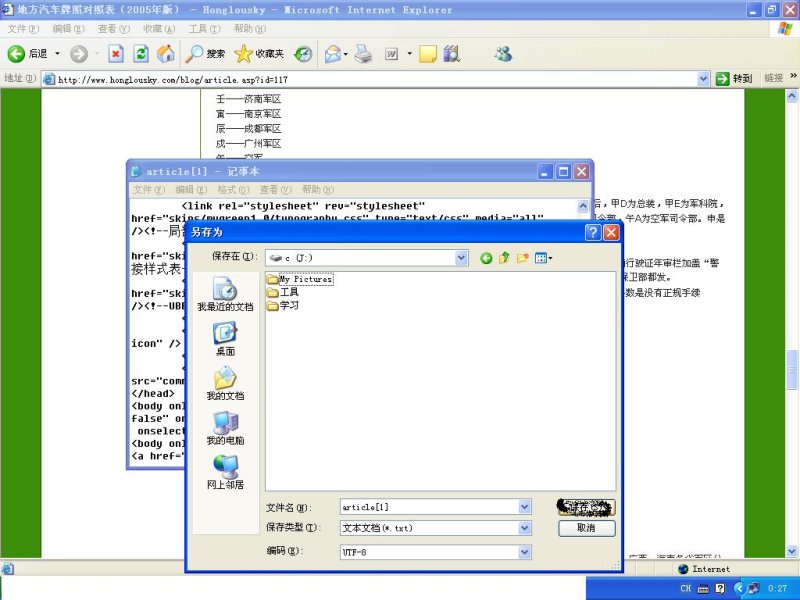800x600 pixels.
Task: Click the Edit with Word icon
Action: (x=390, y=54)
